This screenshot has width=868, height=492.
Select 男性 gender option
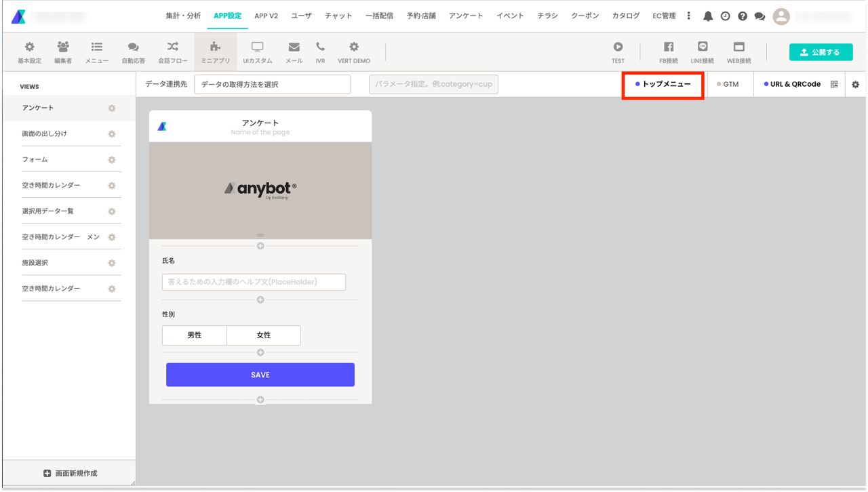(x=195, y=335)
